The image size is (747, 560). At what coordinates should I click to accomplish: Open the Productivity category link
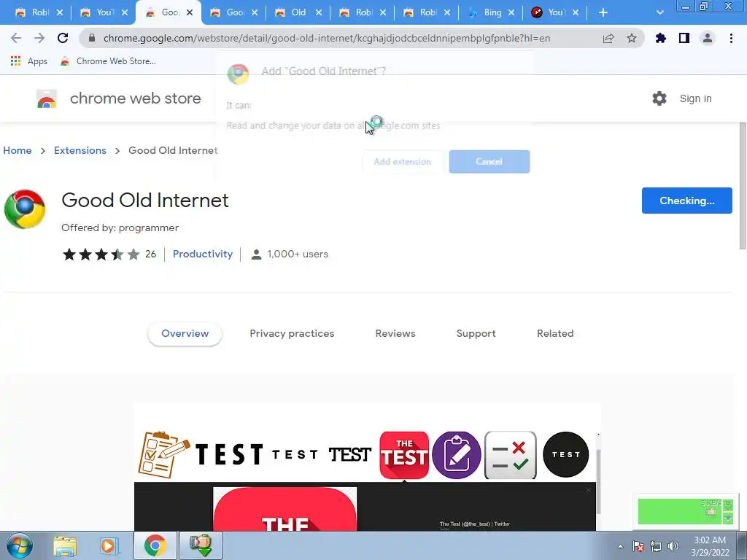(203, 254)
